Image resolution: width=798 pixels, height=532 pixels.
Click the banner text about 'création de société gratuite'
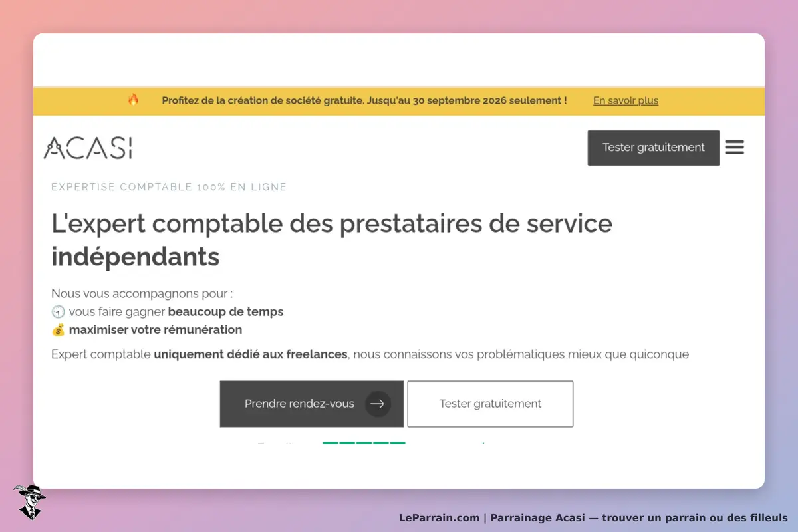[x=364, y=101]
